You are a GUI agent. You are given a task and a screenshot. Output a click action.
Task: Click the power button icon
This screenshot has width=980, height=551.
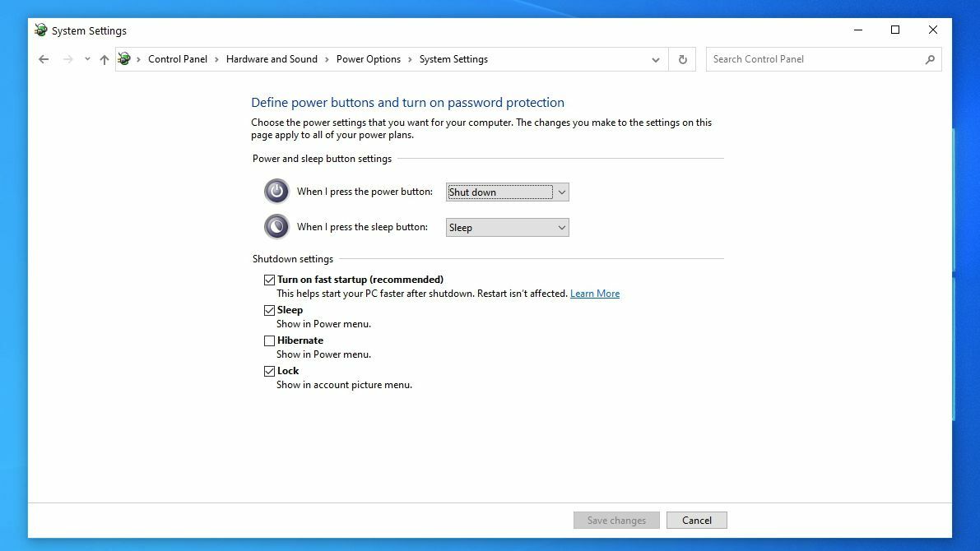pos(276,191)
